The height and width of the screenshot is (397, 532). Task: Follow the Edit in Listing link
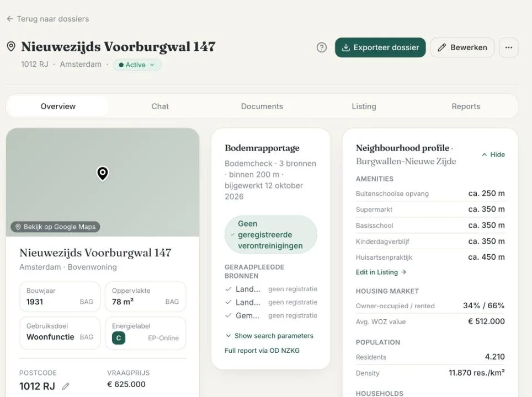pyautogui.click(x=381, y=272)
